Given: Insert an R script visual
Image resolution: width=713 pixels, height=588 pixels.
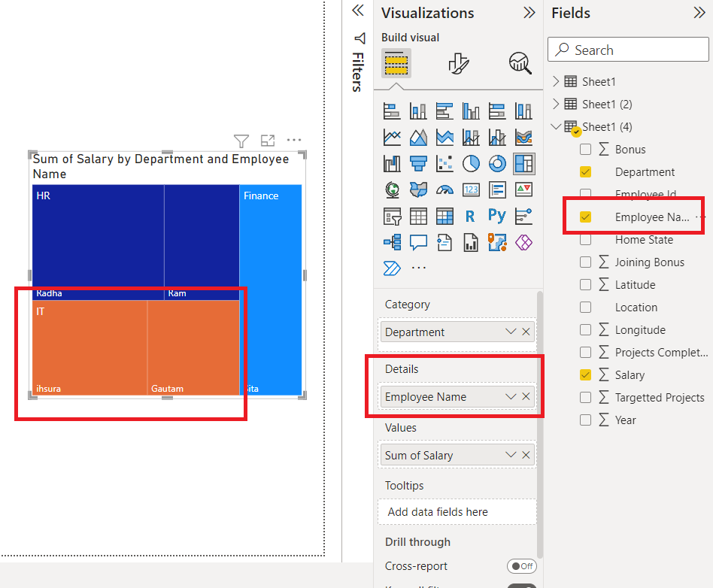Looking at the screenshot, I should (470, 217).
